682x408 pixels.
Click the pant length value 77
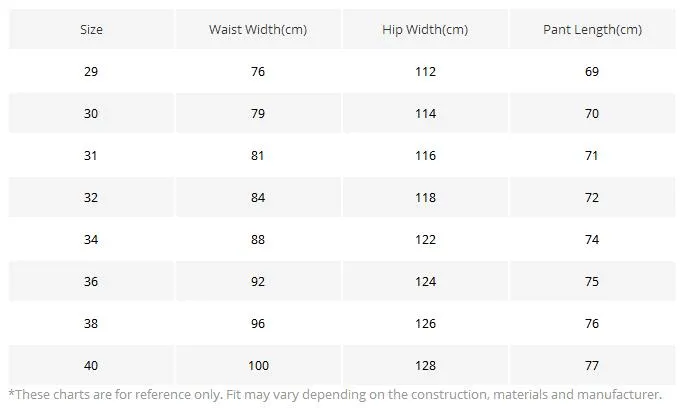592,365
